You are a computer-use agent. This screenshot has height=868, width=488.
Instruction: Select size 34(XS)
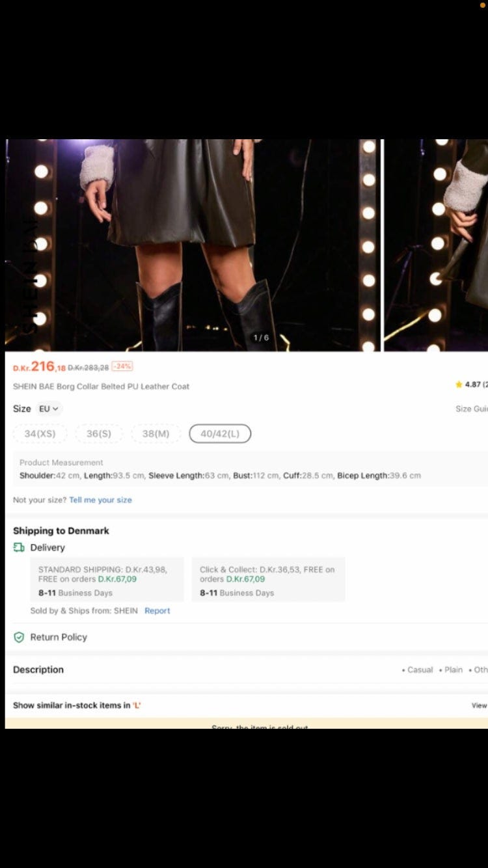click(40, 433)
